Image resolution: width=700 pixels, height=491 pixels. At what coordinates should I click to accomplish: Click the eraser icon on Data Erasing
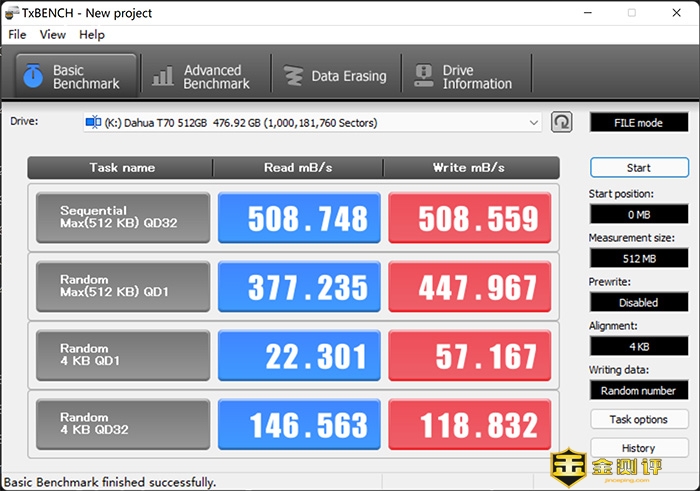click(x=293, y=76)
